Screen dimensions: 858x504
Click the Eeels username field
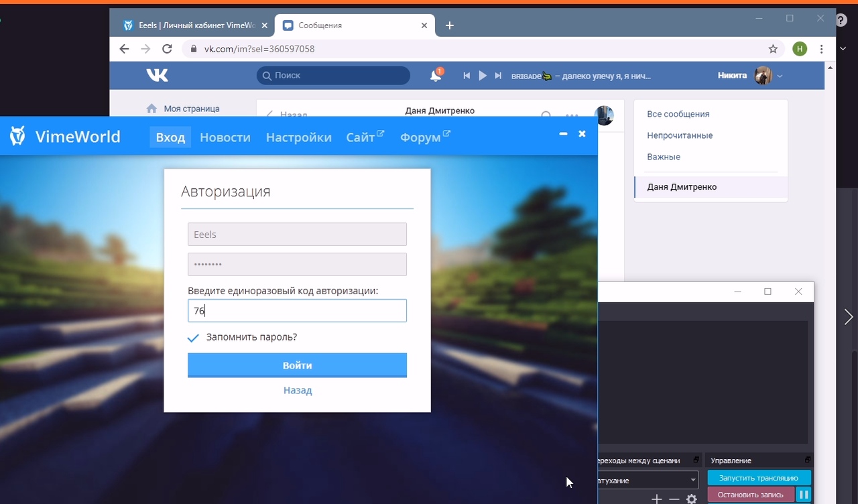[297, 234]
